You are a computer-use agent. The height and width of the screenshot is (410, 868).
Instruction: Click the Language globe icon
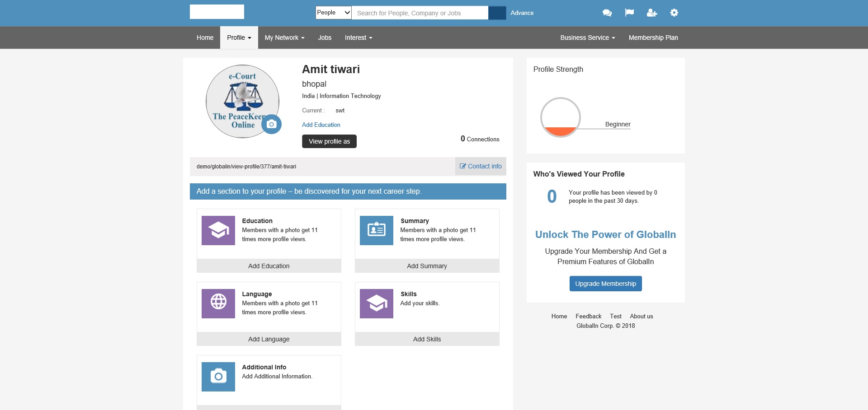[x=218, y=303]
